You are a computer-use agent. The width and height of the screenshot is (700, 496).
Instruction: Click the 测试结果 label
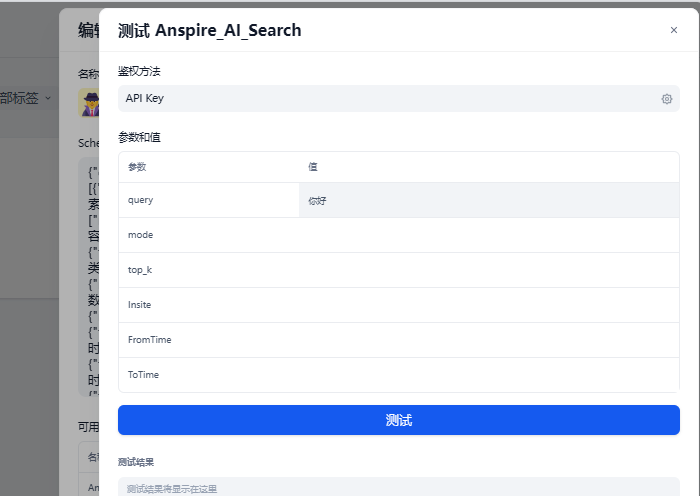136,462
